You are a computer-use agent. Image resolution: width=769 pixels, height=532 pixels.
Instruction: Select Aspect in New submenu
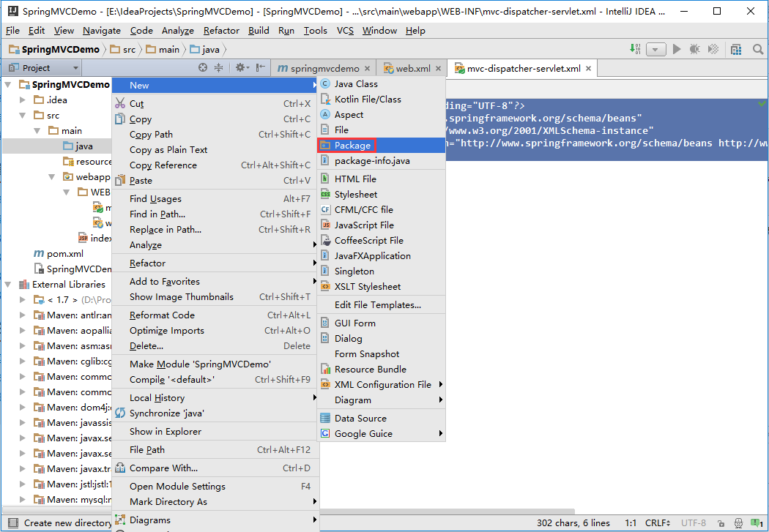(382, 114)
